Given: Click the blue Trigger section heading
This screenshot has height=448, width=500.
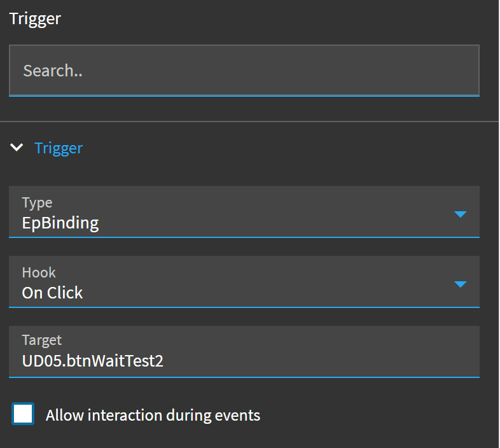Looking at the screenshot, I should point(59,148).
